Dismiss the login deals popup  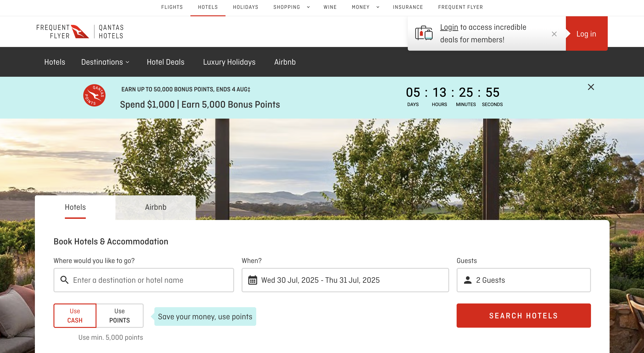(x=554, y=34)
